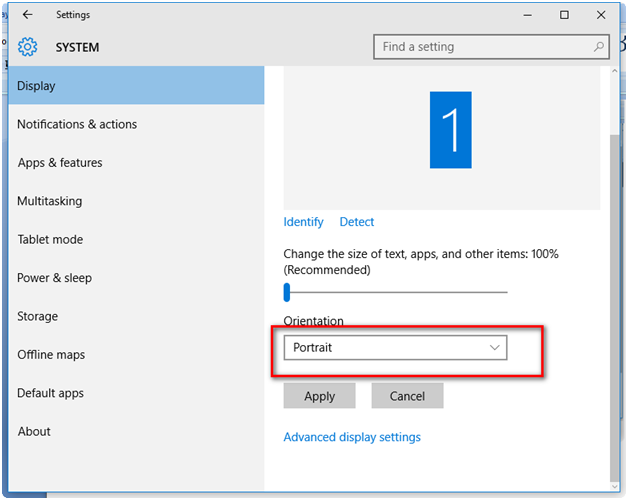
Task: Click the back arrow icon
Action: click(27, 15)
